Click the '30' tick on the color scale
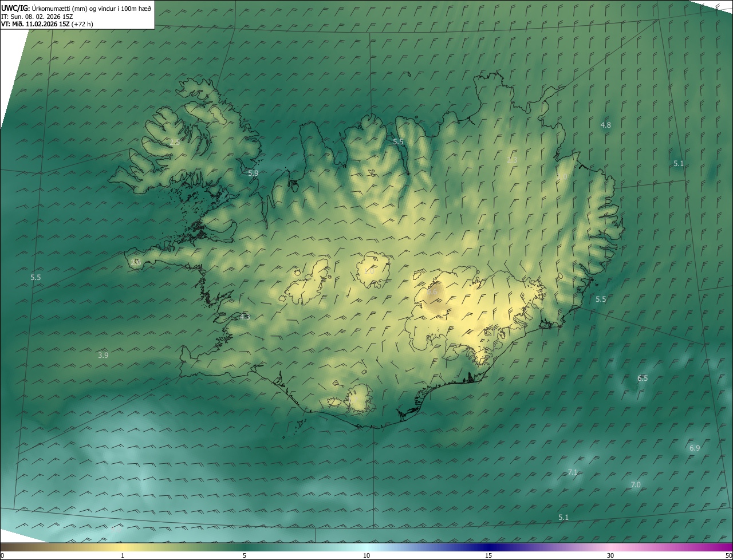 point(610,555)
